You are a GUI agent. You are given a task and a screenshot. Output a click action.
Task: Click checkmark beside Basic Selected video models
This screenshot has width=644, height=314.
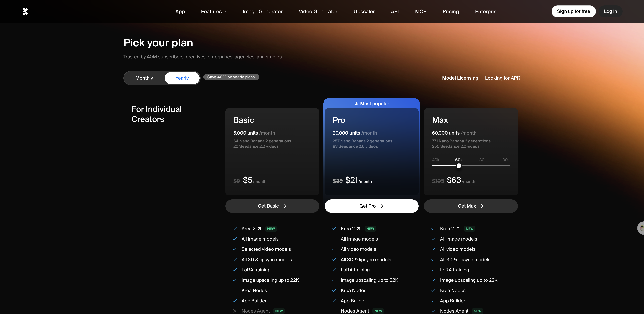click(x=235, y=249)
